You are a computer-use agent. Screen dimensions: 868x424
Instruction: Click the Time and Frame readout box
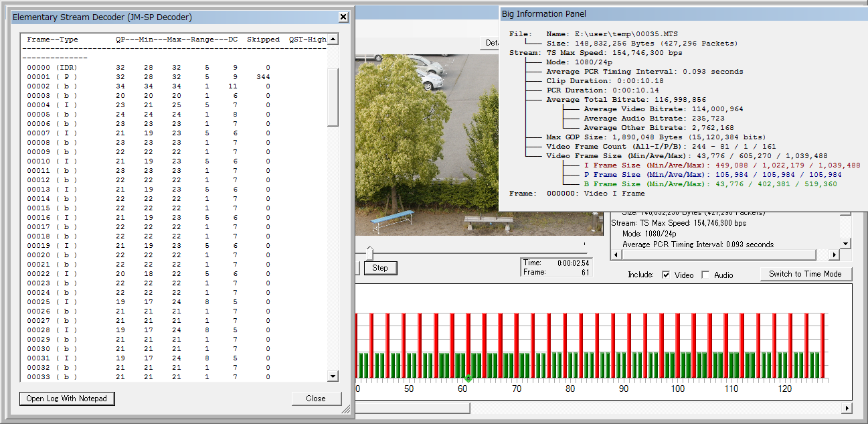click(556, 267)
